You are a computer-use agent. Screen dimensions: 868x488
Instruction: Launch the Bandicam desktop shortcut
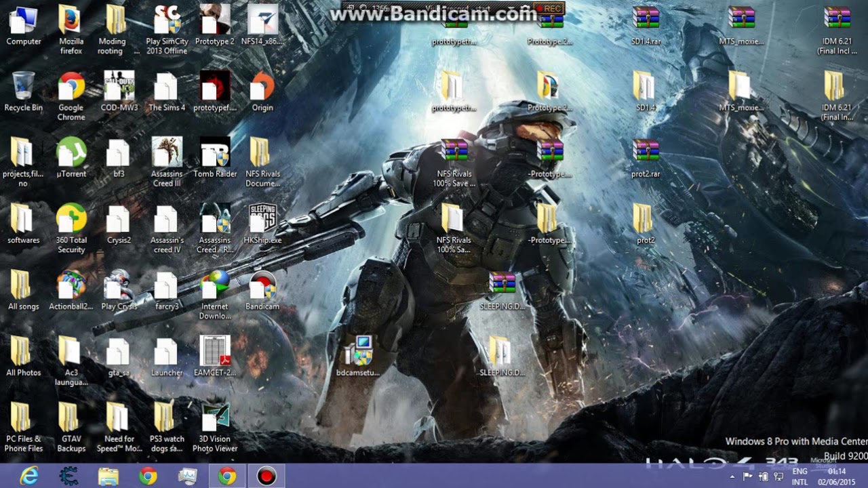pyautogui.click(x=262, y=291)
